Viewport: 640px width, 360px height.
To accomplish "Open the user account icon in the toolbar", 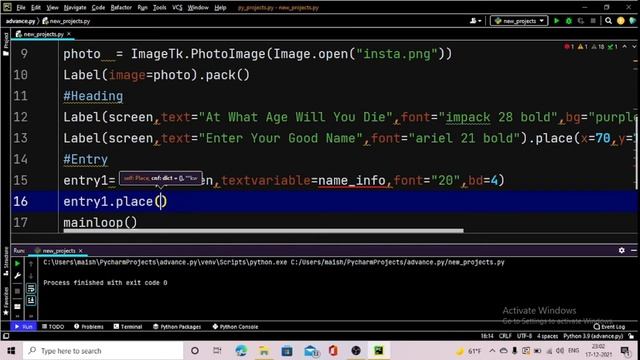I will coord(475,21).
